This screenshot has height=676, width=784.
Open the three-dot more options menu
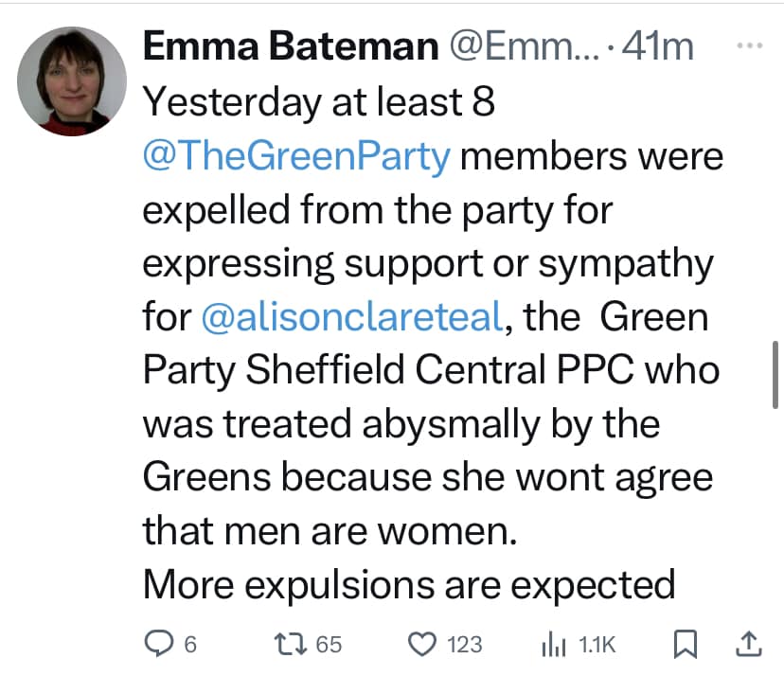748,45
